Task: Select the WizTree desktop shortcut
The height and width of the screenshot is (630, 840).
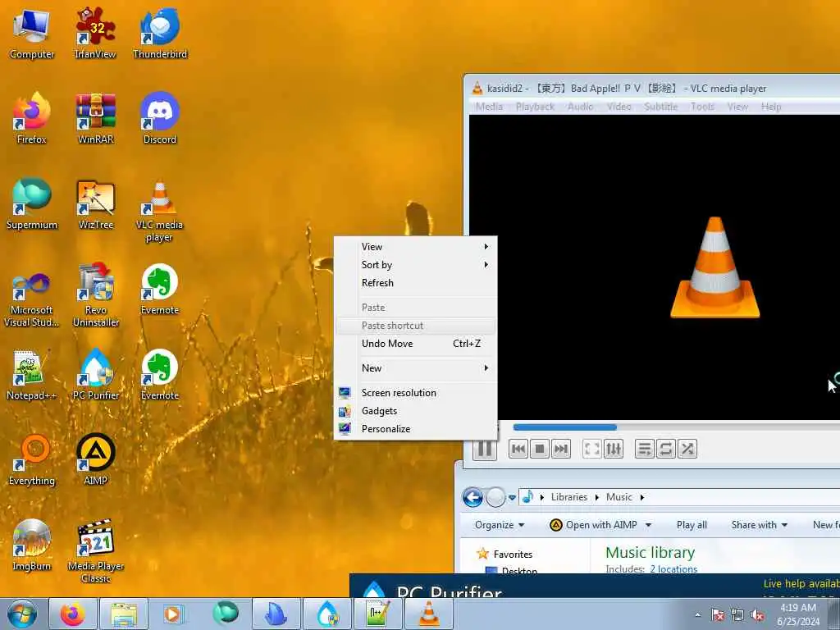Action: pyautogui.click(x=95, y=204)
